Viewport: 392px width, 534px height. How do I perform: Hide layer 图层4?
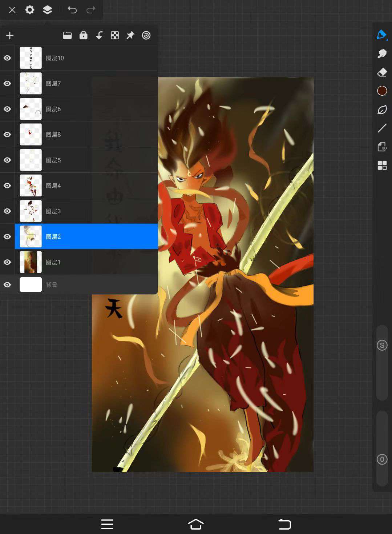7,186
